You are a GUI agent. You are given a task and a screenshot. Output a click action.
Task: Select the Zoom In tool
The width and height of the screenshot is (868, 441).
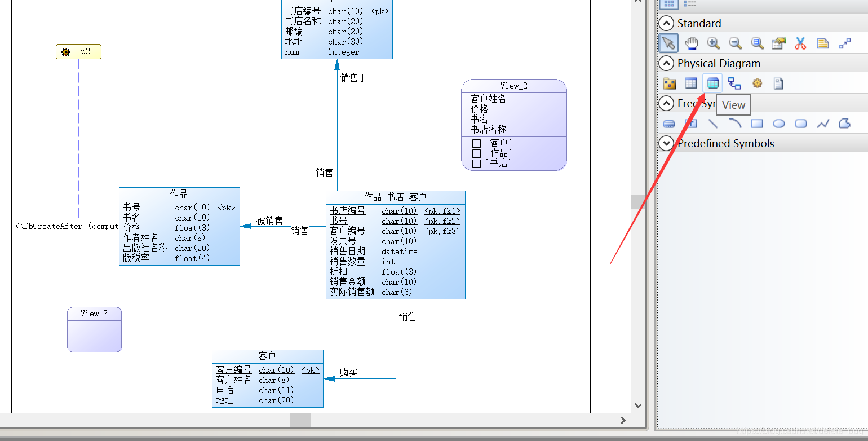click(x=713, y=43)
